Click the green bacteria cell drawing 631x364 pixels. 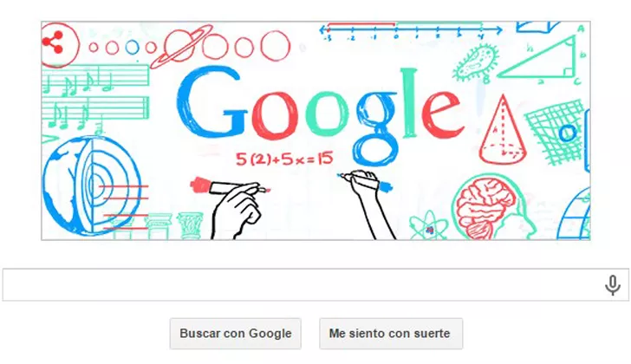coord(475,62)
